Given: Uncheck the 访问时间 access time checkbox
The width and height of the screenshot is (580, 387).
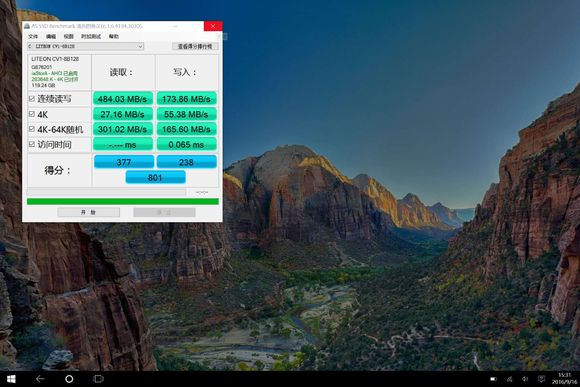Looking at the screenshot, I should point(32,144).
